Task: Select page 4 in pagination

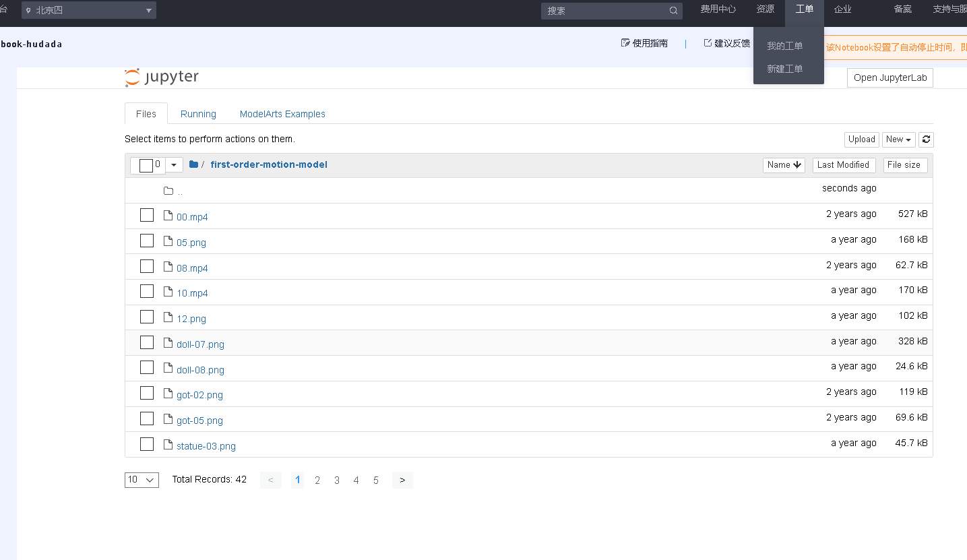Action: (356, 480)
